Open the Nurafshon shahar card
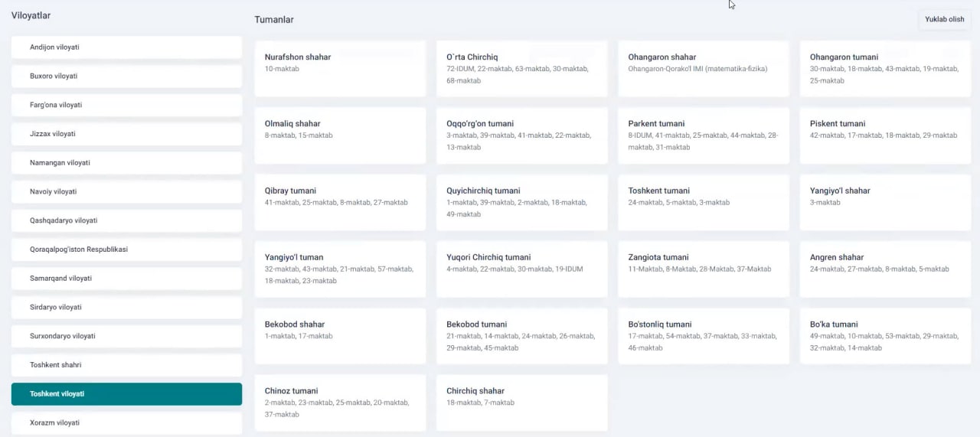The image size is (980, 437). point(340,69)
